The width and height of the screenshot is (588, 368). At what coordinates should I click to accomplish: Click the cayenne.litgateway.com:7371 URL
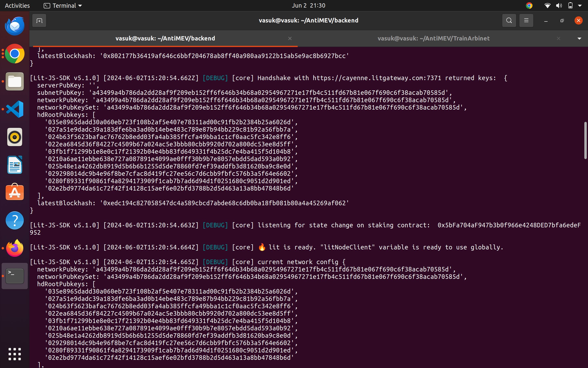[377, 78]
